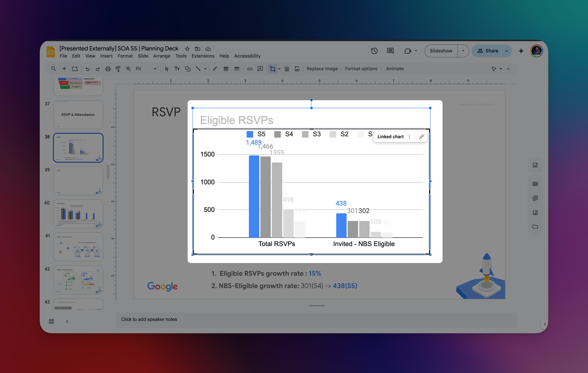Click the print icon
This screenshot has width=588, height=373.
(108, 69)
